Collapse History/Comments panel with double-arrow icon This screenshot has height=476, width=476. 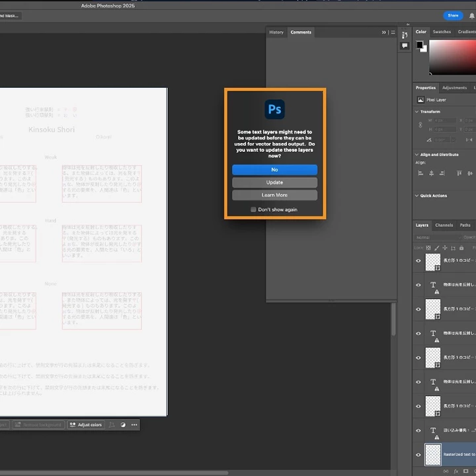point(383,32)
